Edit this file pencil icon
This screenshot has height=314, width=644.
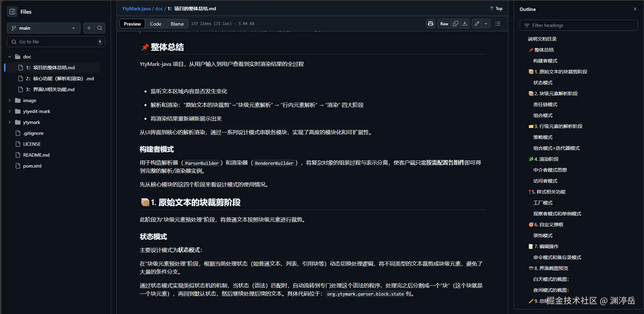point(477,24)
